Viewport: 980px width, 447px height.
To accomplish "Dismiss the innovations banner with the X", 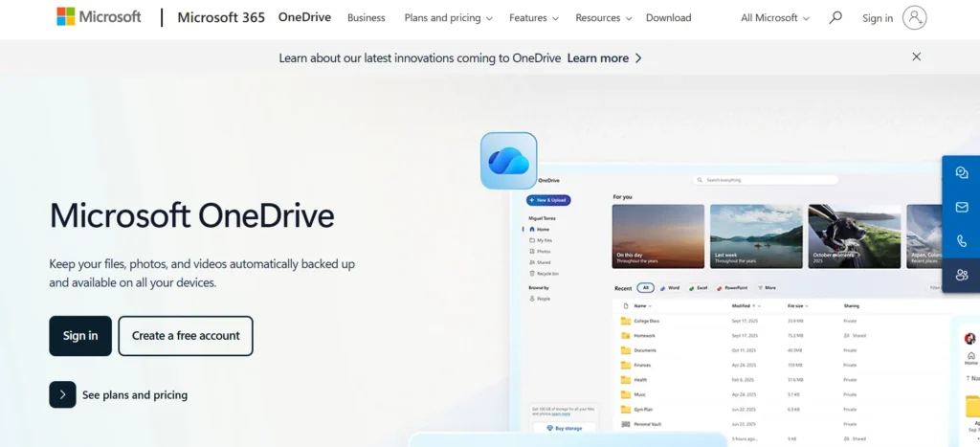I will click(916, 56).
